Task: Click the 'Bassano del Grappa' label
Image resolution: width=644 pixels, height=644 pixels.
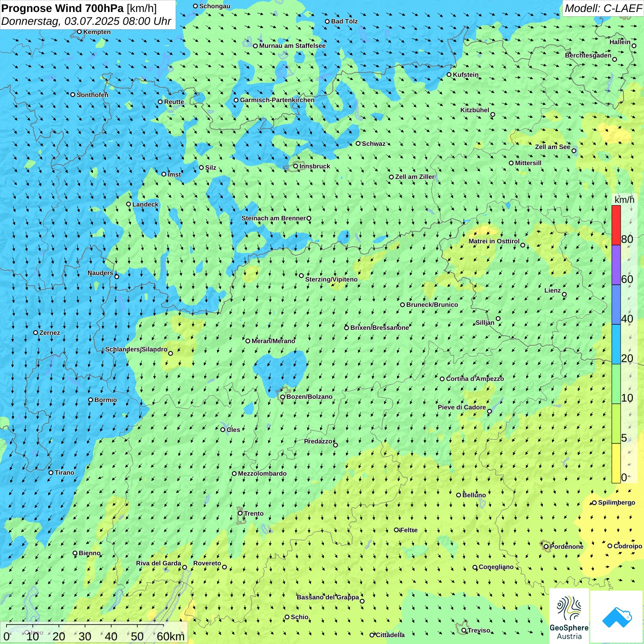Action: point(328,597)
